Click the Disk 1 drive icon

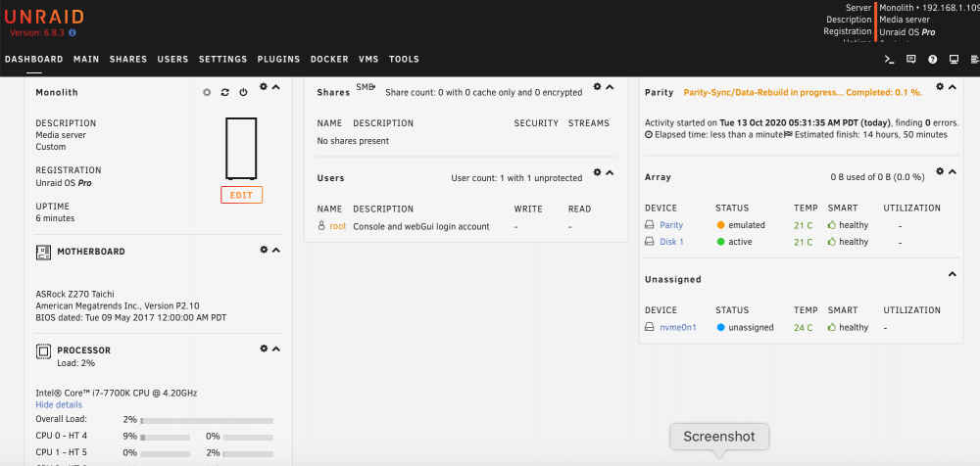click(x=650, y=242)
